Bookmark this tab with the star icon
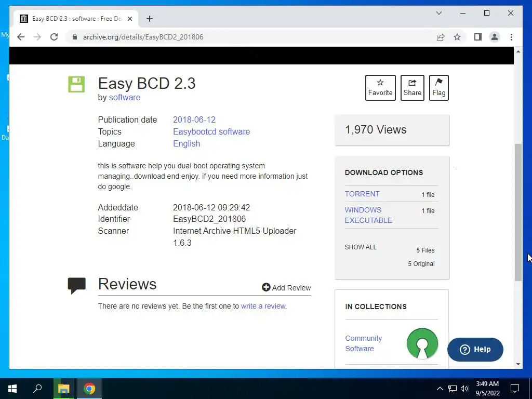This screenshot has width=532, height=399. pos(457,37)
